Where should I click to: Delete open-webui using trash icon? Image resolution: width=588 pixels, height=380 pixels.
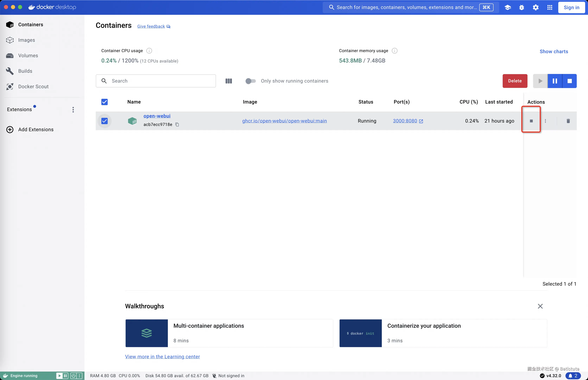(x=568, y=121)
